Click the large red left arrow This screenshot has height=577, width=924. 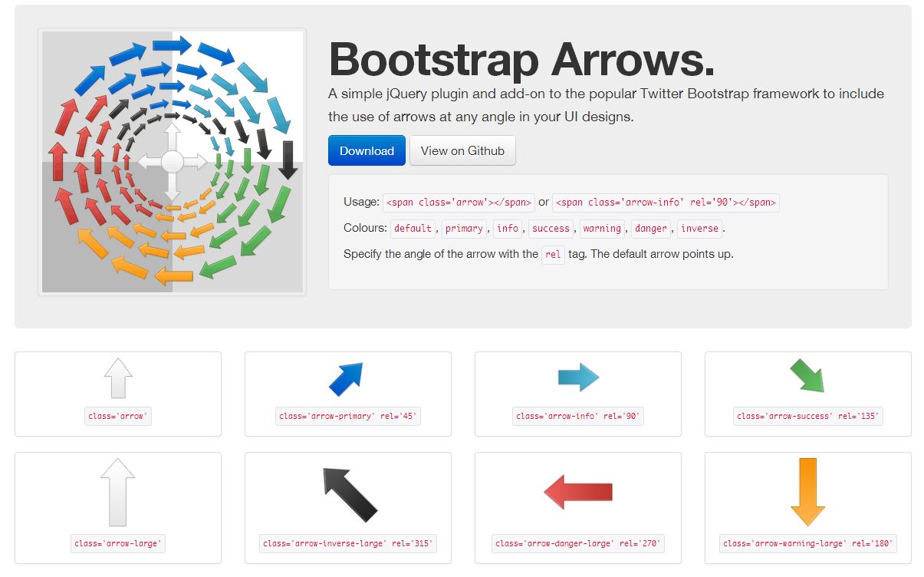click(578, 491)
